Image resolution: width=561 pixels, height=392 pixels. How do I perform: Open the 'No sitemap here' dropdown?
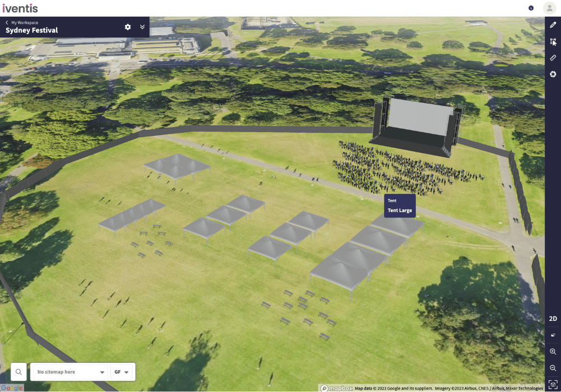point(70,372)
